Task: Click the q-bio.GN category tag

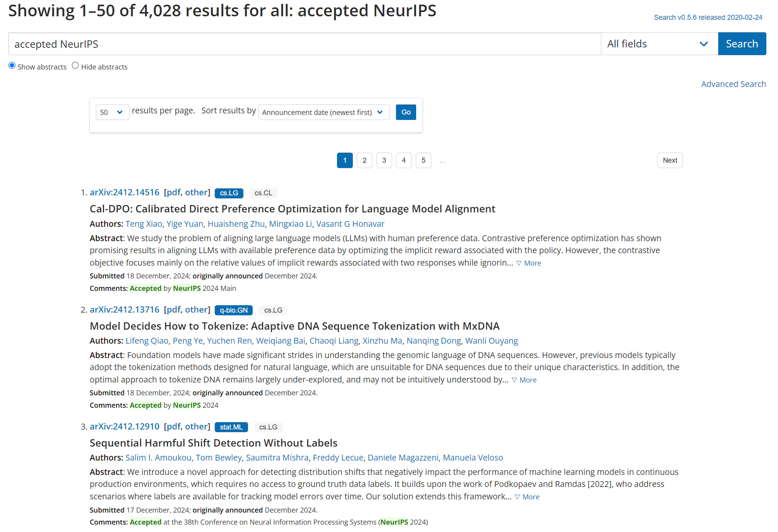Action: [x=234, y=310]
